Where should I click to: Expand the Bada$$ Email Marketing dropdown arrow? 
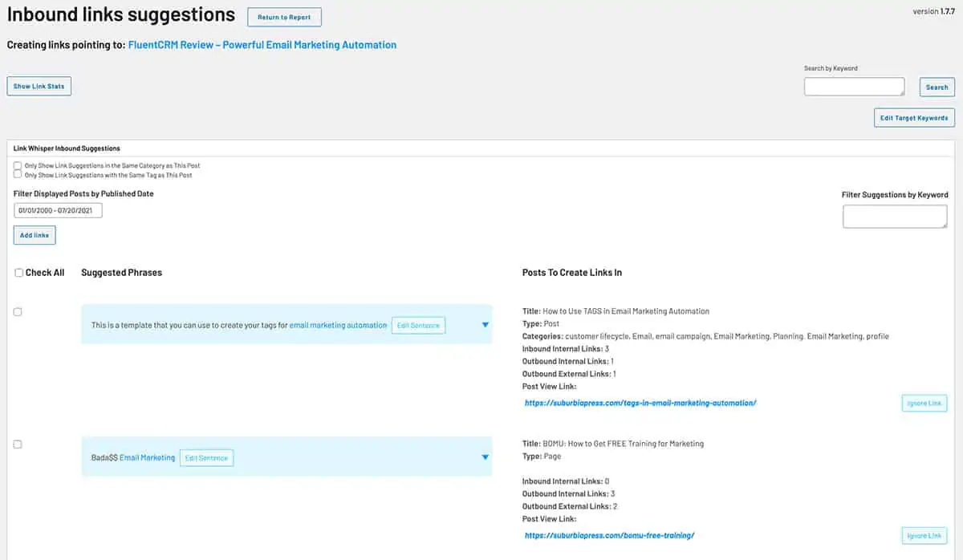tap(485, 457)
